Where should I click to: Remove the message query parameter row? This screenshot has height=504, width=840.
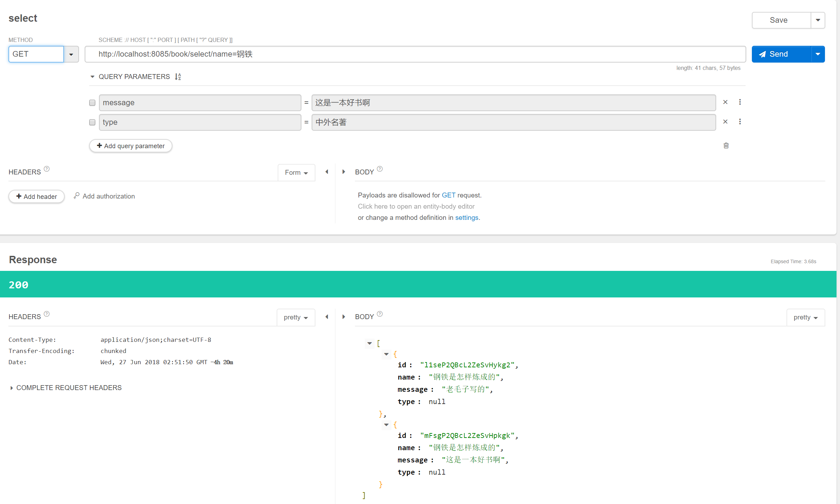pyautogui.click(x=725, y=102)
